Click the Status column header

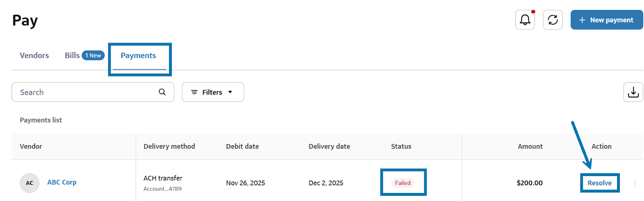(x=401, y=147)
